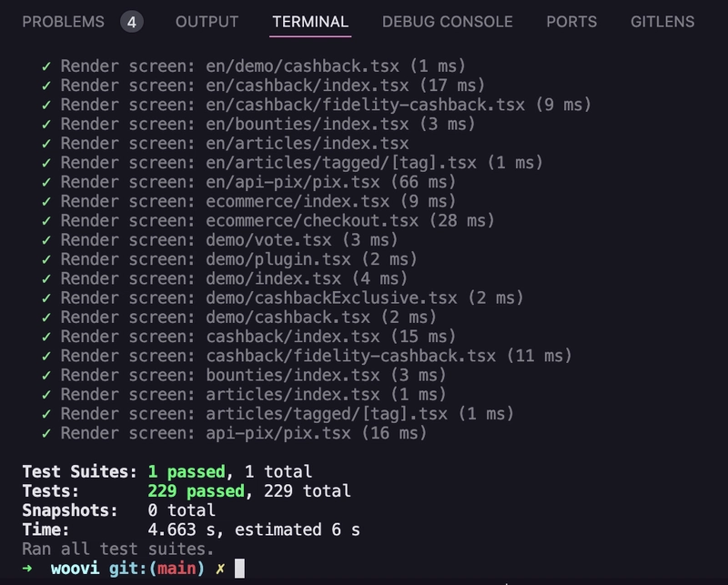This screenshot has height=585, width=728.
Task: Click the en/articles/index.tsx line
Action: [x=225, y=144]
